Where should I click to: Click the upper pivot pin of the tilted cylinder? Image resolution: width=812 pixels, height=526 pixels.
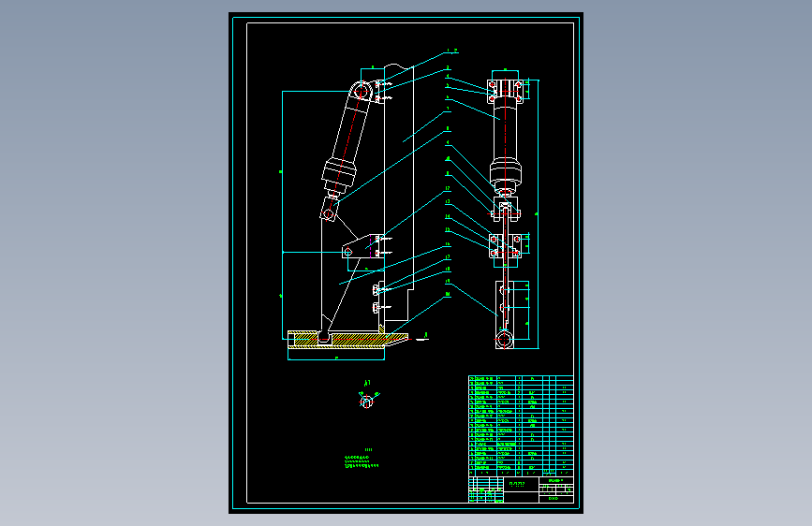[x=362, y=92]
